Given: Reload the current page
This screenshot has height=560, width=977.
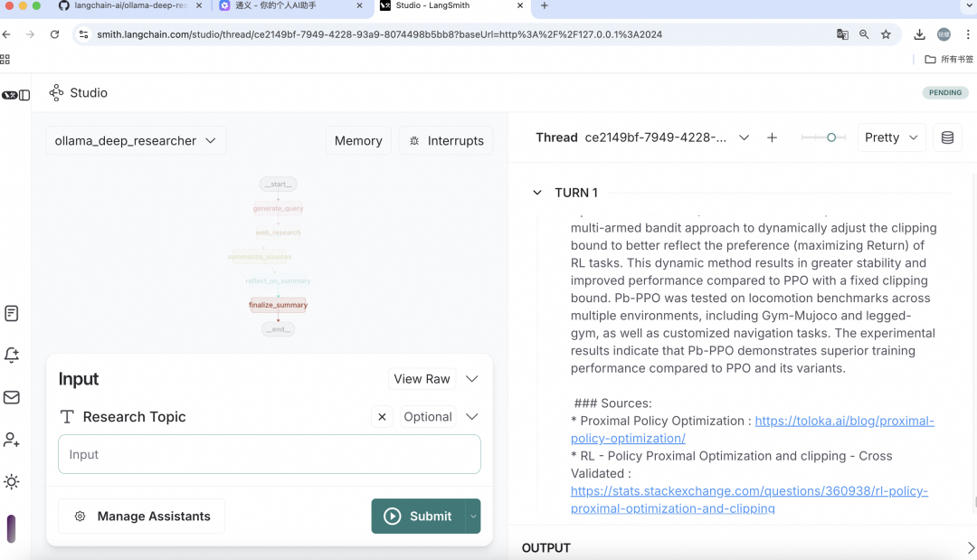Looking at the screenshot, I should tap(55, 34).
